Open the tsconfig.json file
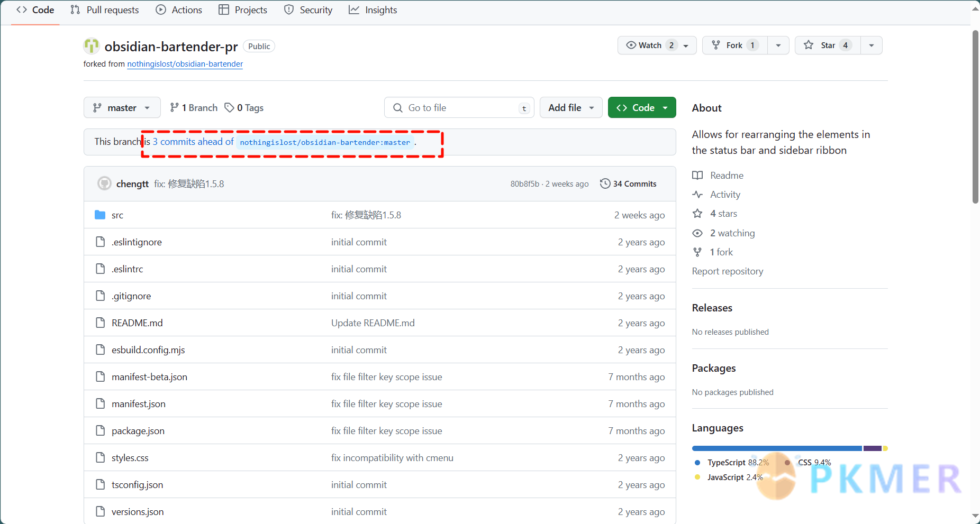The height and width of the screenshot is (524, 980). [137, 485]
